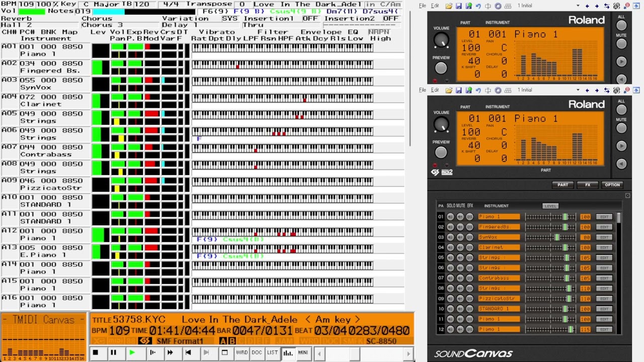Open the LEVEL parameter selector

pyautogui.click(x=550, y=206)
